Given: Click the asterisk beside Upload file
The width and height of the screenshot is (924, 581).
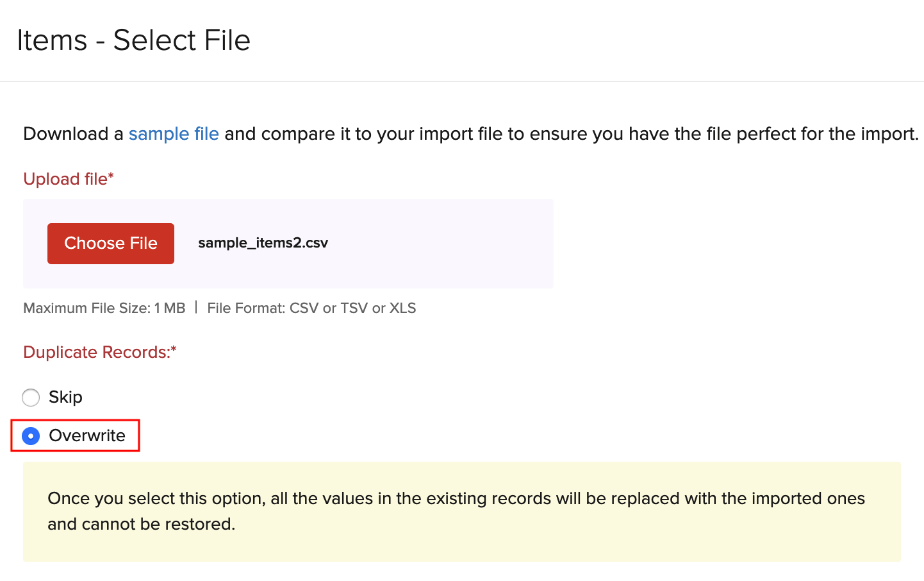Looking at the screenshot, I should pyautogui.click(x=111, y=176).
